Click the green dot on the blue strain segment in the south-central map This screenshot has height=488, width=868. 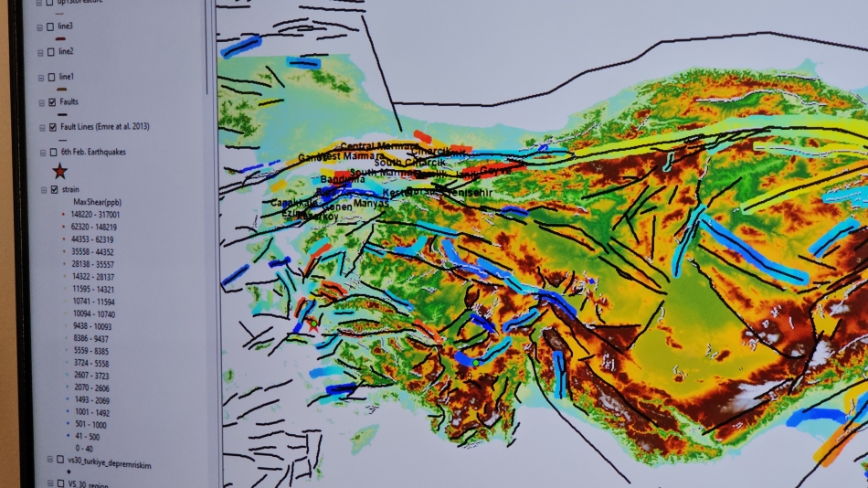point(475,363)
